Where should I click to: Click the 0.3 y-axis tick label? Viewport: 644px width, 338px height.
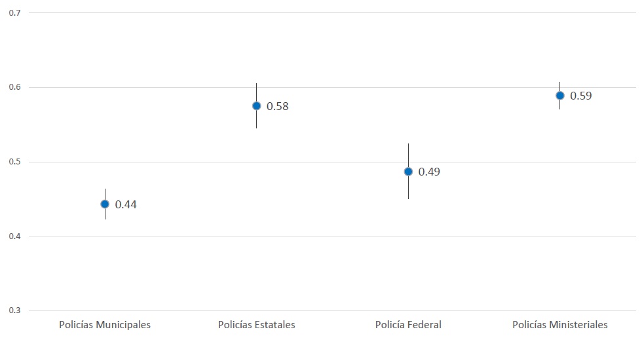(x=14, y=310)
